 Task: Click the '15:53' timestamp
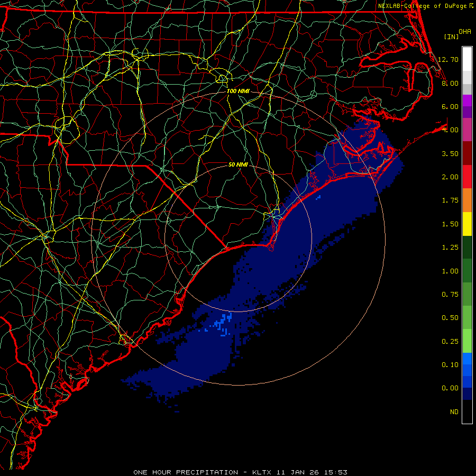click(x=335, y=472)
